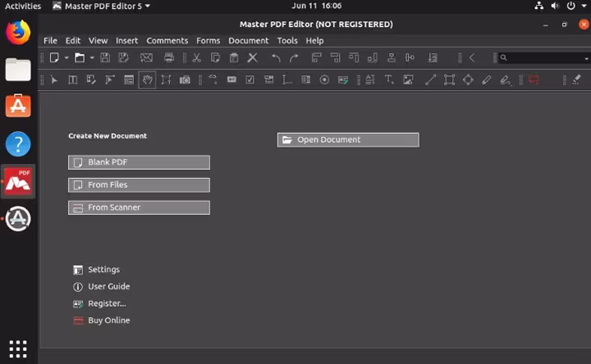Screen dimensions: 591x364
Task: Open the Comments menu
Action: point(167,40)
